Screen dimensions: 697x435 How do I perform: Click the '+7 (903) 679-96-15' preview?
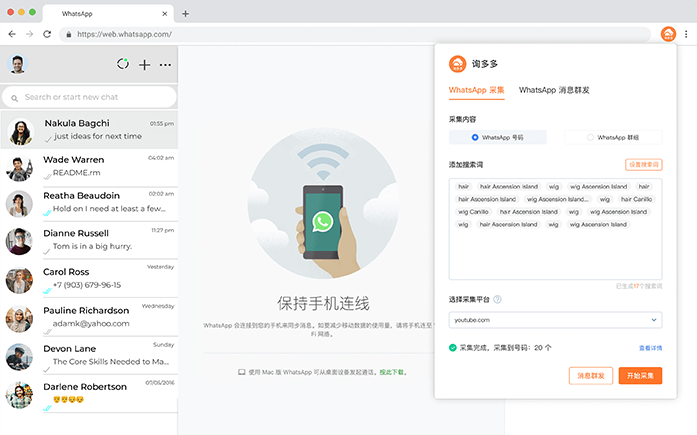(87, 285)
